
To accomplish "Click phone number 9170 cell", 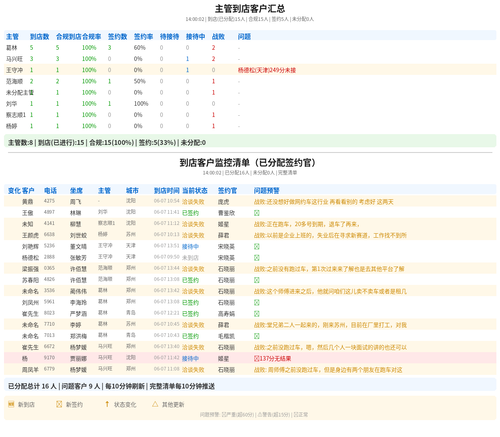I will click(49, 358).
